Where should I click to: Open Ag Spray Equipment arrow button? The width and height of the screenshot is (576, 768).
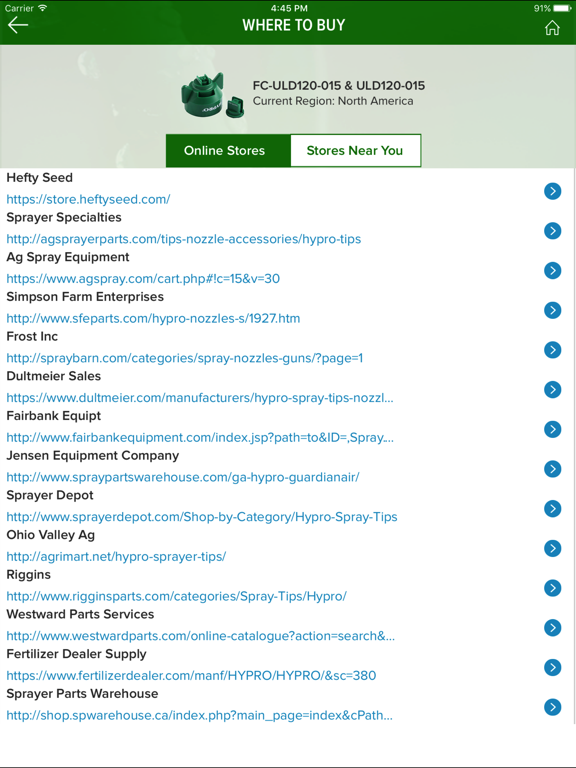(552, 270)
